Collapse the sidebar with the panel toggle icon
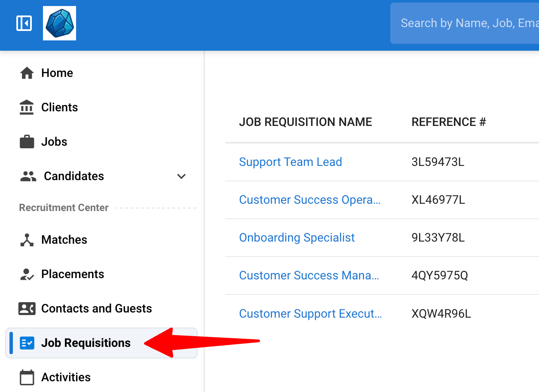Viewport: 539px width, 392px height. point(24,23)
